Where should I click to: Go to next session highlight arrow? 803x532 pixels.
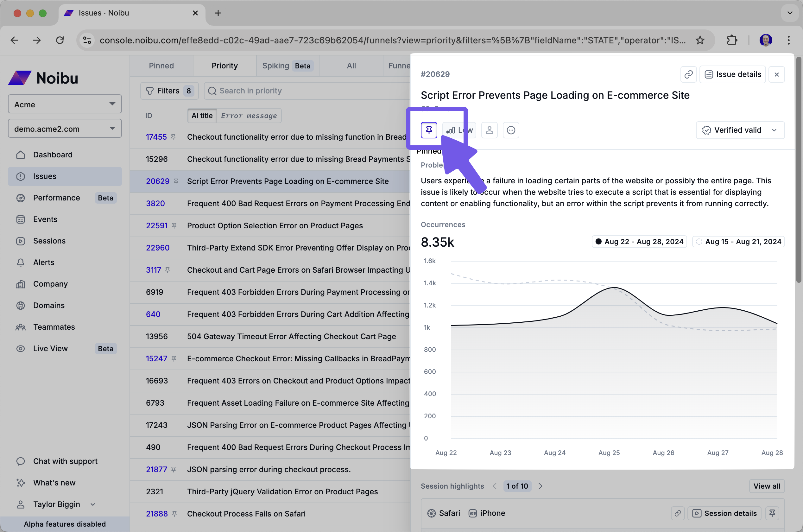point(541,486)
